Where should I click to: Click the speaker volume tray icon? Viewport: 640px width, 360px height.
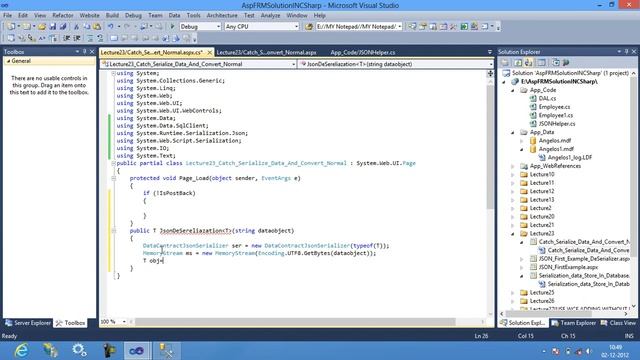point(589,351)
